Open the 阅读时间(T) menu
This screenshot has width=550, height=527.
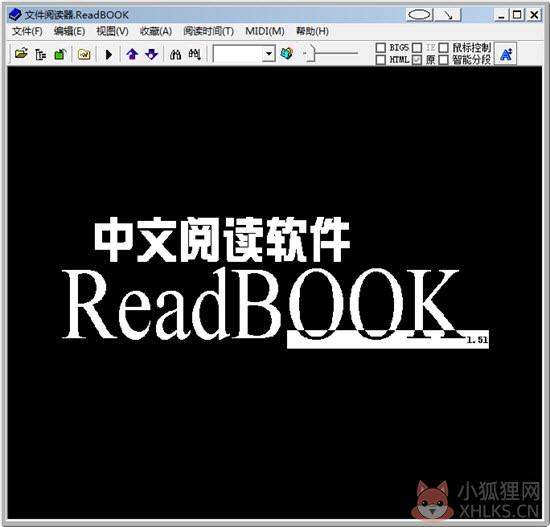coord(208,31)
